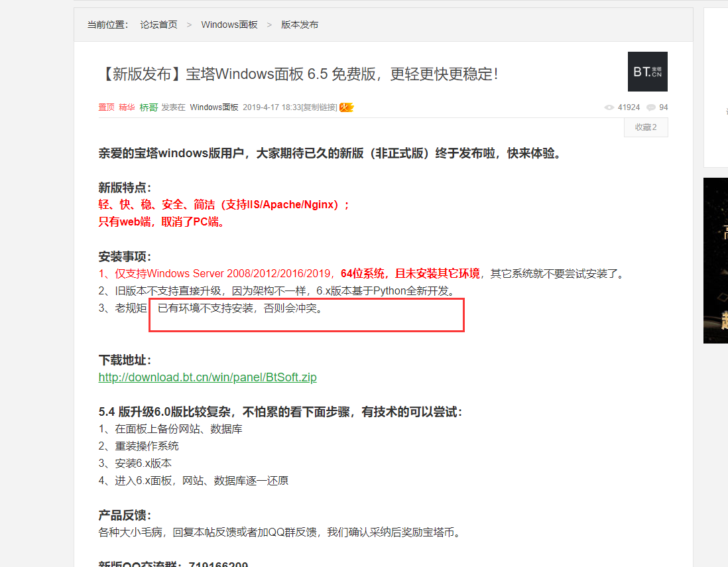Click the line 只有web端，取消了PC端
This screenshot has width=728, height=567.
162,222
